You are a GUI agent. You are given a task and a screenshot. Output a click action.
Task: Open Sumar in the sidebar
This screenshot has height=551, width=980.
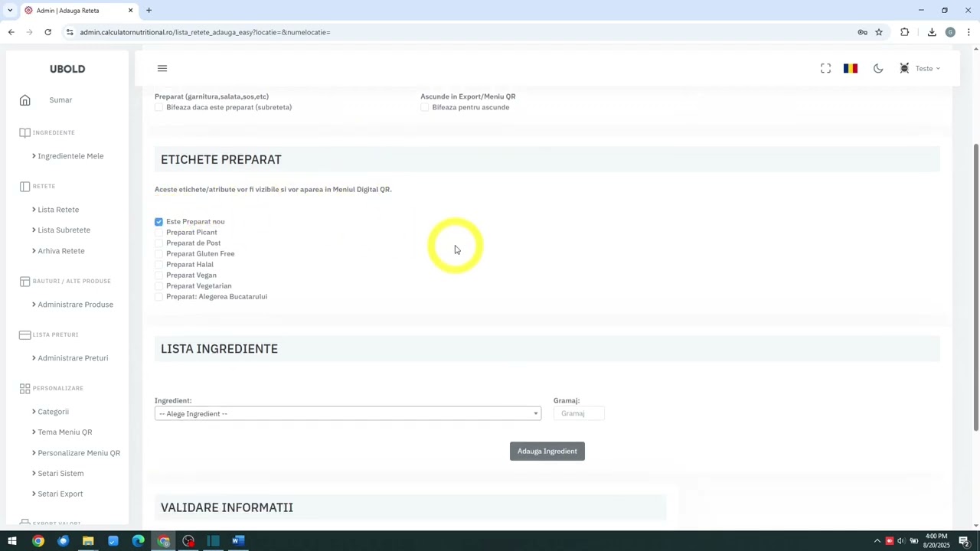[x=60, y=100]
